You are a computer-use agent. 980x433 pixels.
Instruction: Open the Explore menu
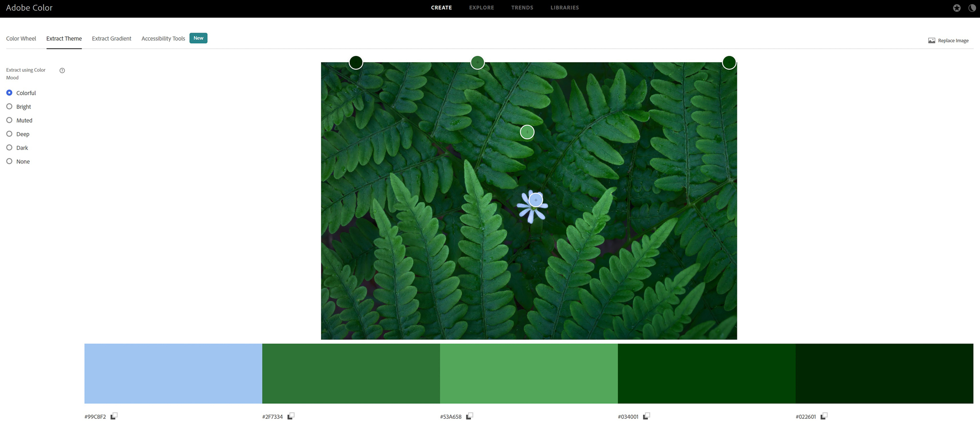[481, 8]
